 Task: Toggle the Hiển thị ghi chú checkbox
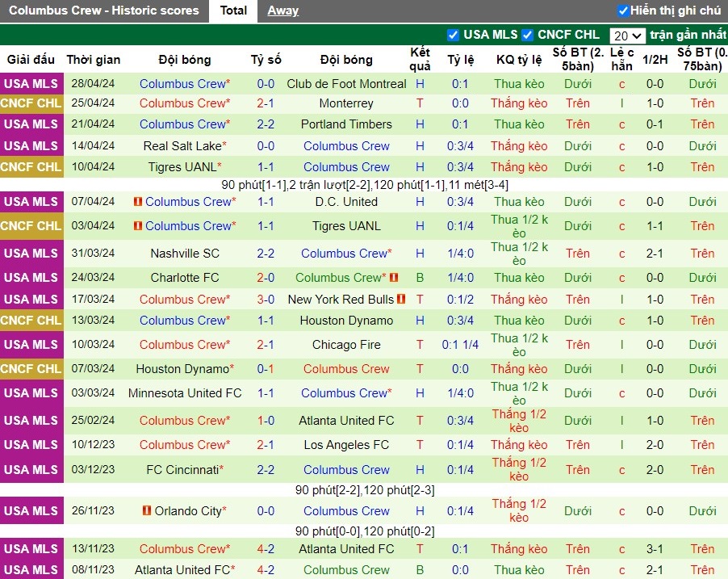(623, 10)
